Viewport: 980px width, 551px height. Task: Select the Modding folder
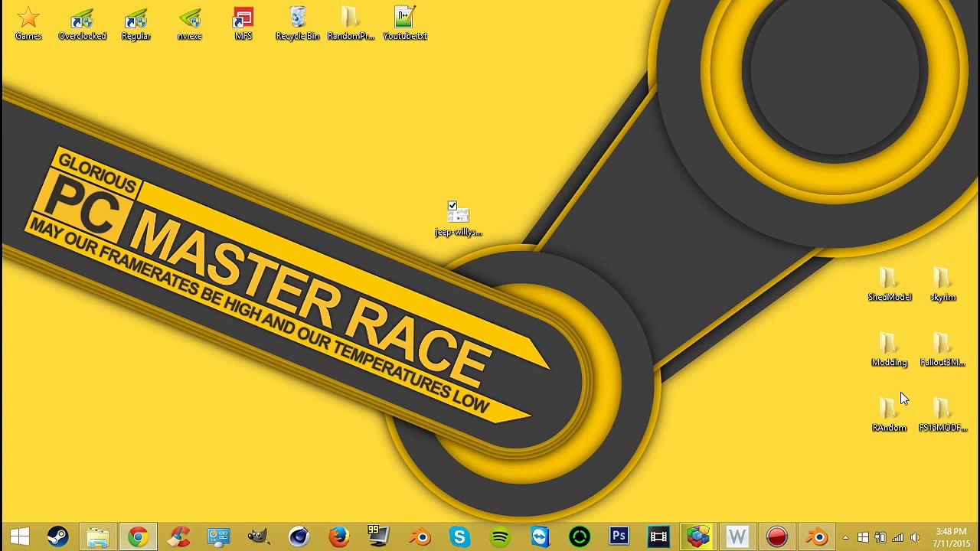tap(889, 350)
